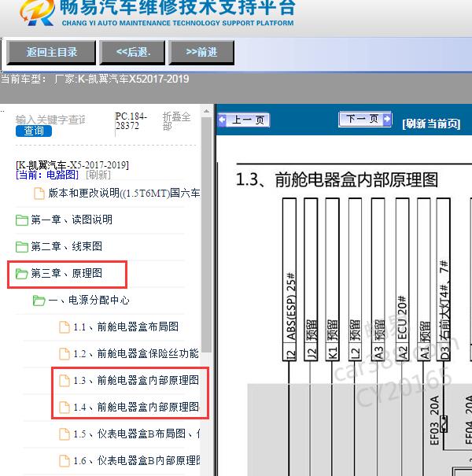This screenshot has width=472, height=476.
Task: Click the [刷新当前页] link
Action: point(431,124)
